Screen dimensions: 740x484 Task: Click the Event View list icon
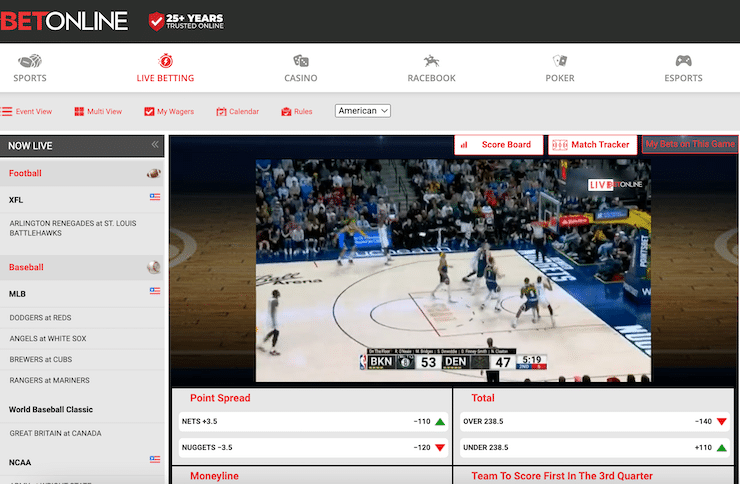click(6, 111)
